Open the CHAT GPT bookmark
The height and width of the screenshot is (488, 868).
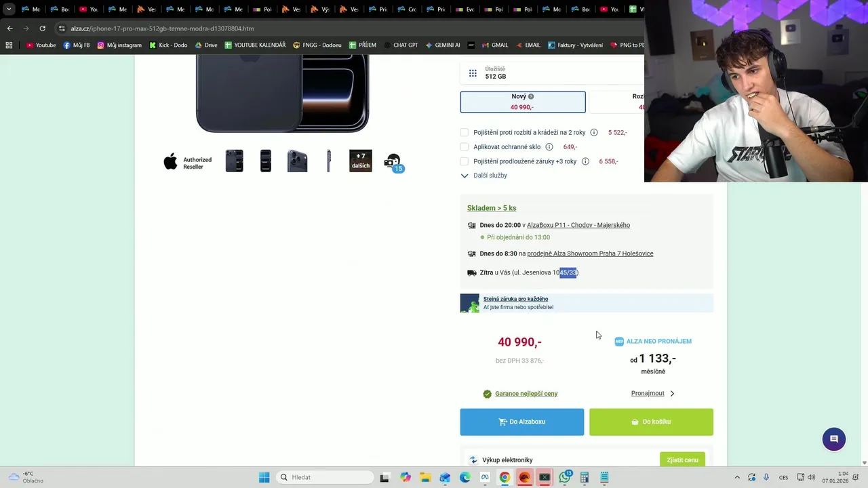[399, 45]
